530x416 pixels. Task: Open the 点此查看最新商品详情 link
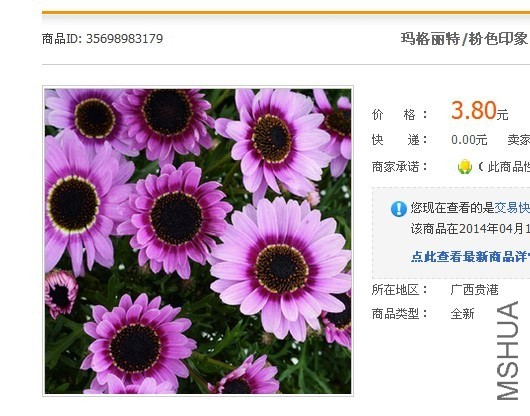(x=470, y=257)
